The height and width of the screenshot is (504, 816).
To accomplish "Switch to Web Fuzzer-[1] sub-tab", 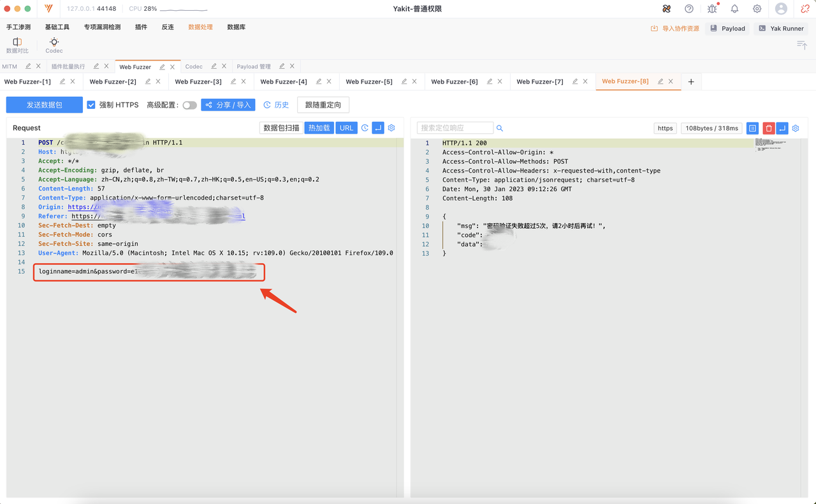I will pos(27,82).
